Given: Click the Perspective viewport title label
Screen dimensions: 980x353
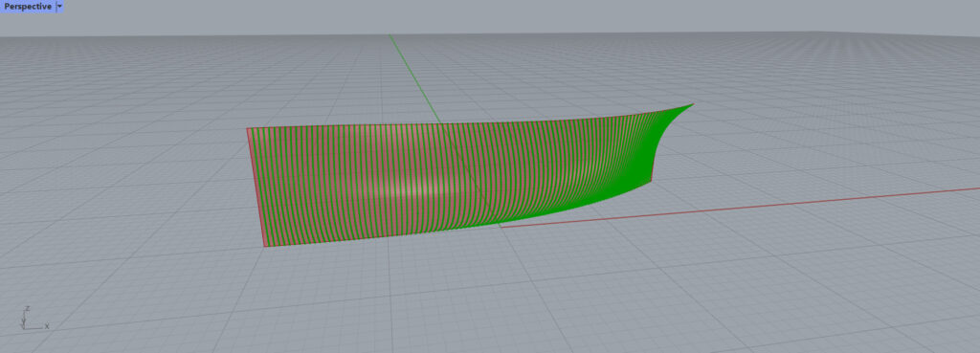Looking at the screenshot, I should point(28,7).
